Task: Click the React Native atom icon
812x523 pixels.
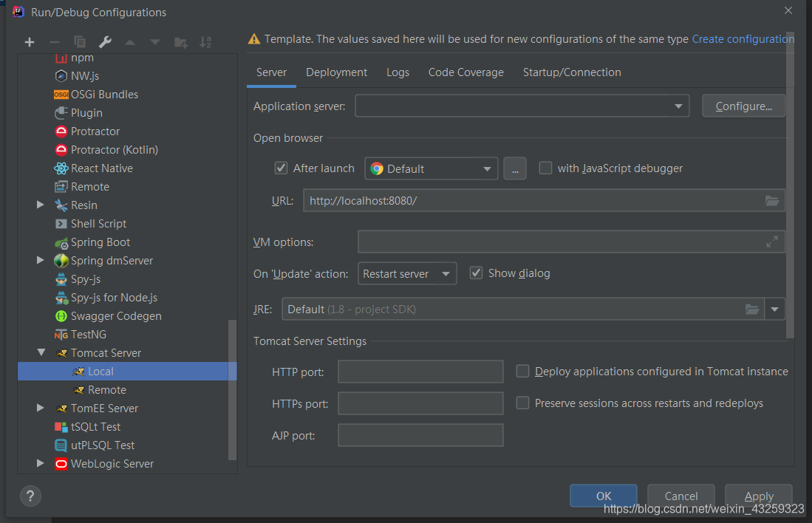Action: [61, 168]
